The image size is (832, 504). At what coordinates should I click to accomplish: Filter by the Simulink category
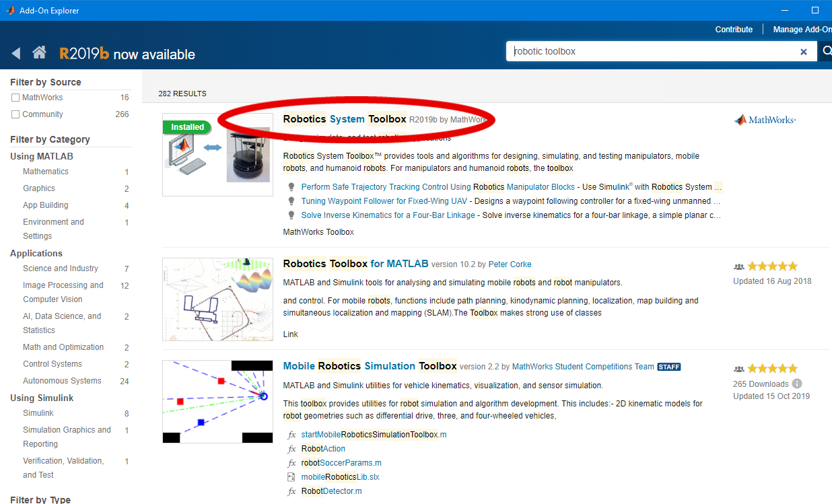(38, 413)
